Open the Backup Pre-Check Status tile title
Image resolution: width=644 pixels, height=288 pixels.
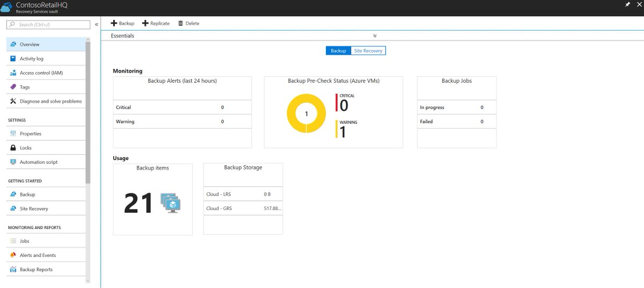point(333,81)
